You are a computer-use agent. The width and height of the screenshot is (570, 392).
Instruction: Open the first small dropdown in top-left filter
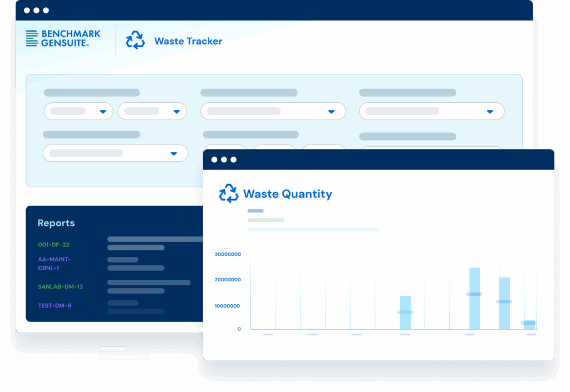(78, 111)
